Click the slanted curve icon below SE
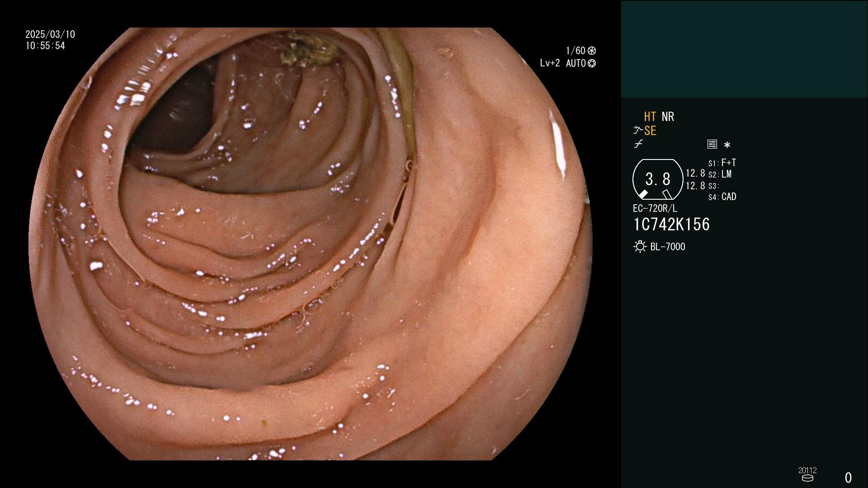The width and height of the screenshot is (868, 488). point(638,144)
